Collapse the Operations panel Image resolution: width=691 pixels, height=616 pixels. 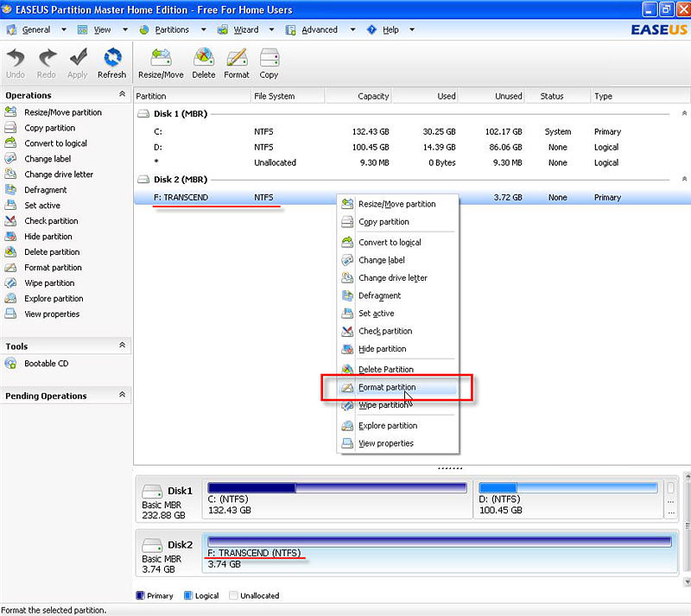[x=122, y=95]
